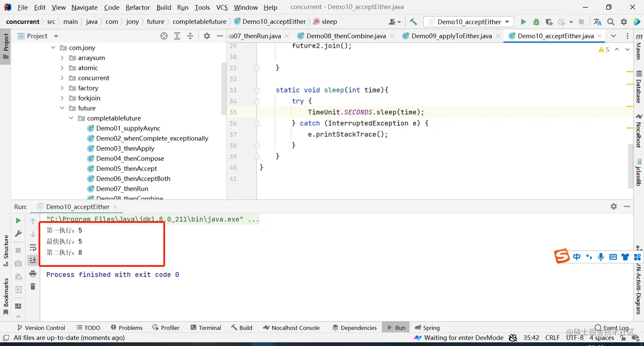Show hidden editor tabs list chevron
This screenshot has width=644, height=346.
click(613, 36)
